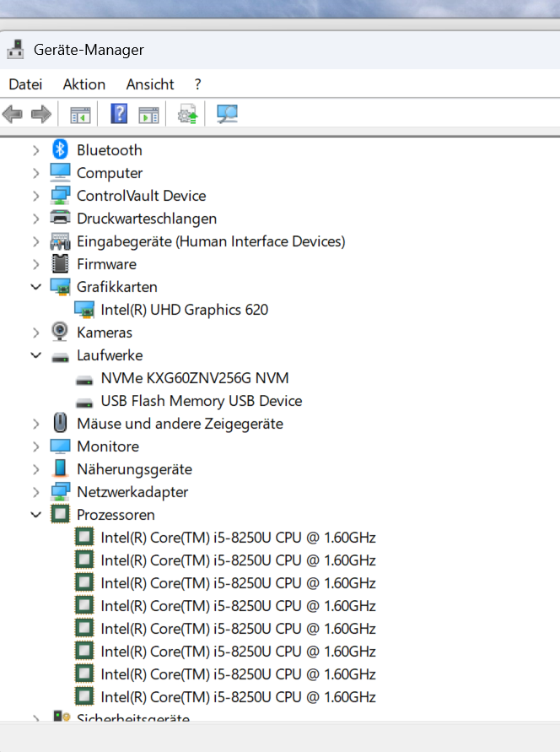This screenshot has width=560, height=752.
Task: Select the Firmware chip icon
Action: [x=60, y=264]
